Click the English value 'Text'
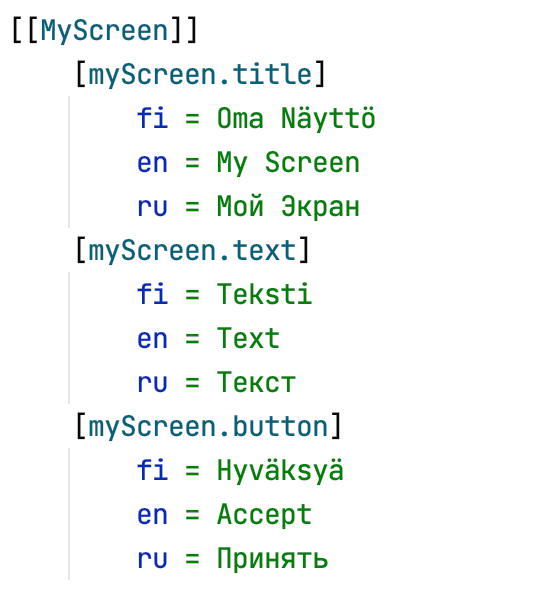The width and height of the screenshot is (546, 594). [x=248, y=338]
